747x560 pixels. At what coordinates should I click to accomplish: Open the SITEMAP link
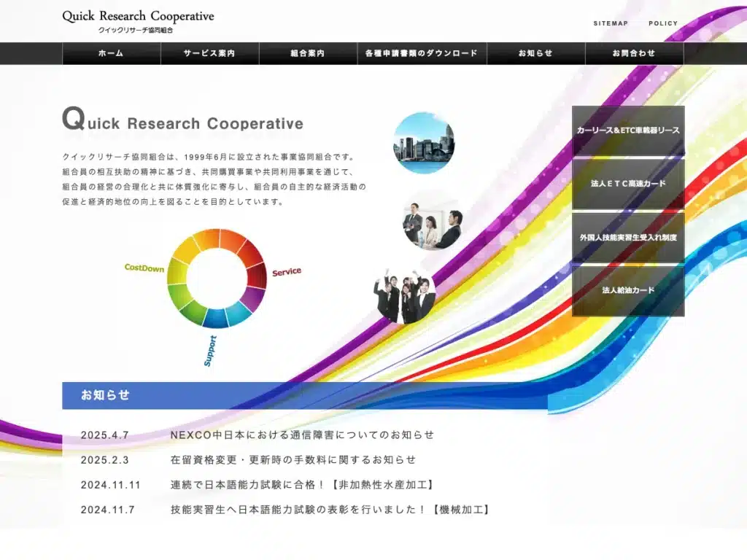click(x=611, y=23)
